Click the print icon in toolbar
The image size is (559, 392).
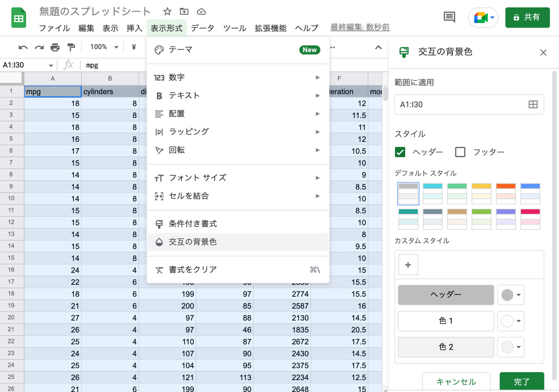[55, 47]
